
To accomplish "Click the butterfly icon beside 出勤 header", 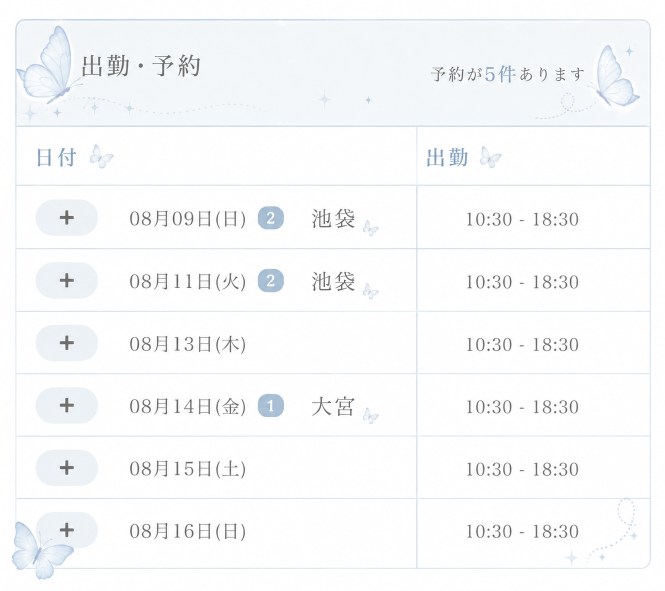I will (490, 157).
